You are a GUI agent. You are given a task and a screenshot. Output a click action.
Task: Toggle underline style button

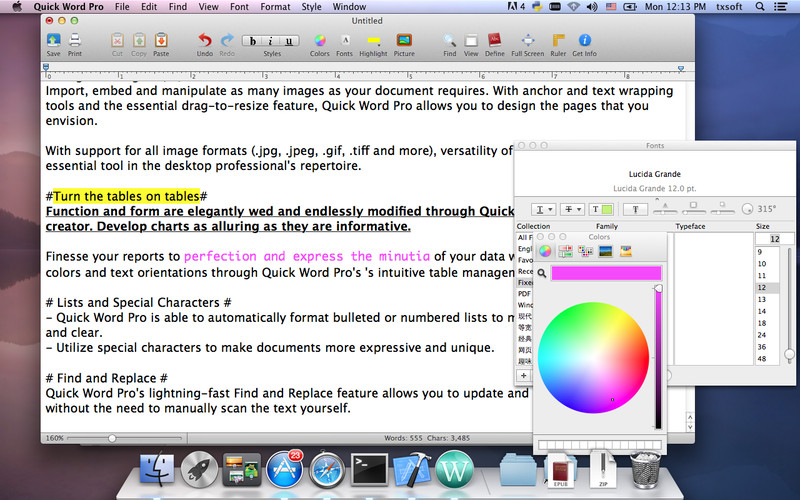(289, 41)
